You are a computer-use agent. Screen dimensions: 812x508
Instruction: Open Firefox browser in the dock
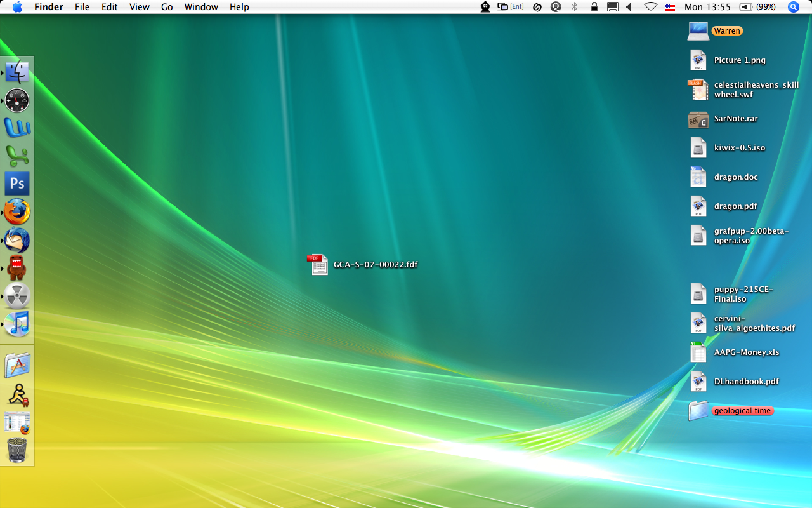tap(17, 211)
